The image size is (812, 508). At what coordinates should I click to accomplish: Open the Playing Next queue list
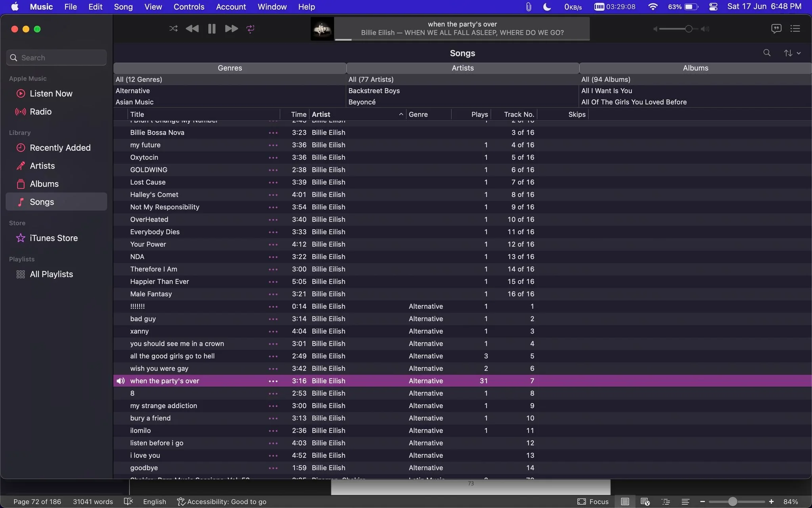795,29
